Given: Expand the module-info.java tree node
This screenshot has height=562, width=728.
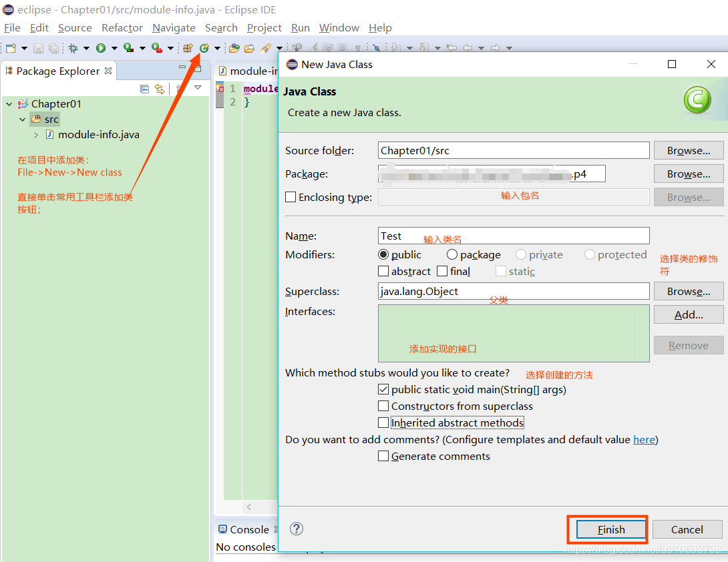Looking at the screenshot, I should (36, 135).
